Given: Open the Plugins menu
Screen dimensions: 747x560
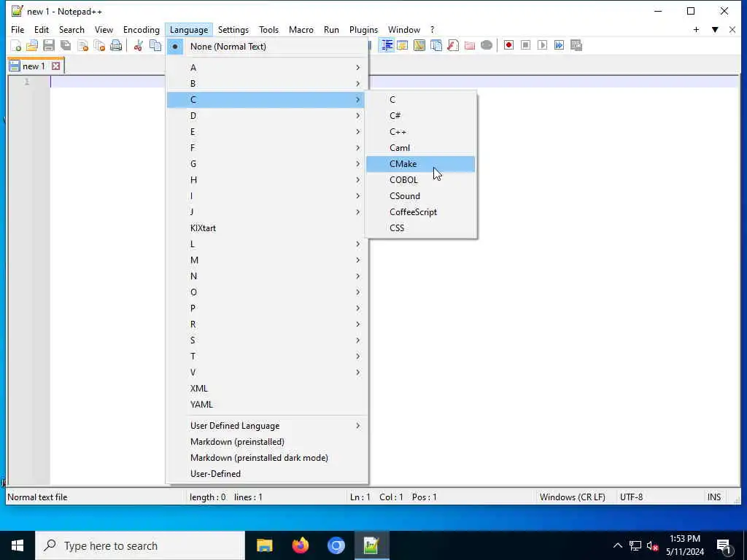Looking at the screenshot, I should tap(363, 29).
